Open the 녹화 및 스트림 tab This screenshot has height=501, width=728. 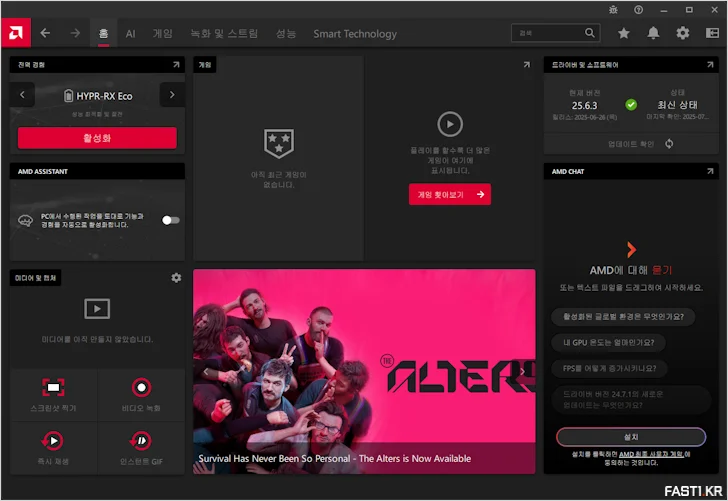pos(224,33)
